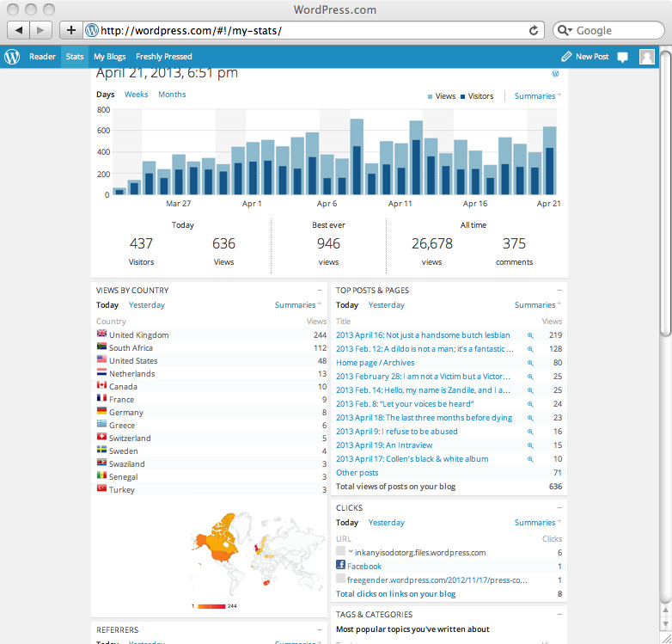This screenshot has height=644, width=672.
Task: Collapse the Top Posts & Pages panel
Action: [559, 291]
